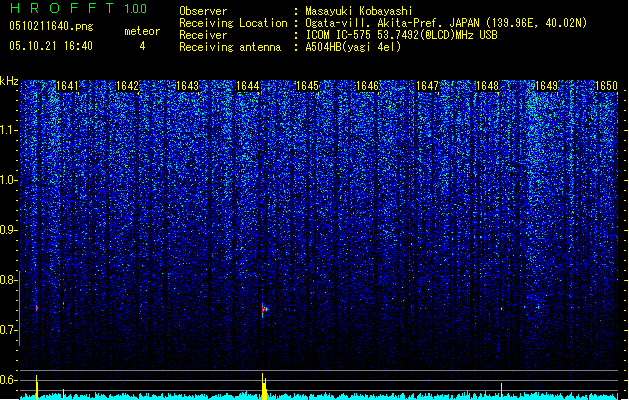This screenshot has width=629, height=400.
Task: Click the 0.6 frequency axis label
Action: (9, 380)
